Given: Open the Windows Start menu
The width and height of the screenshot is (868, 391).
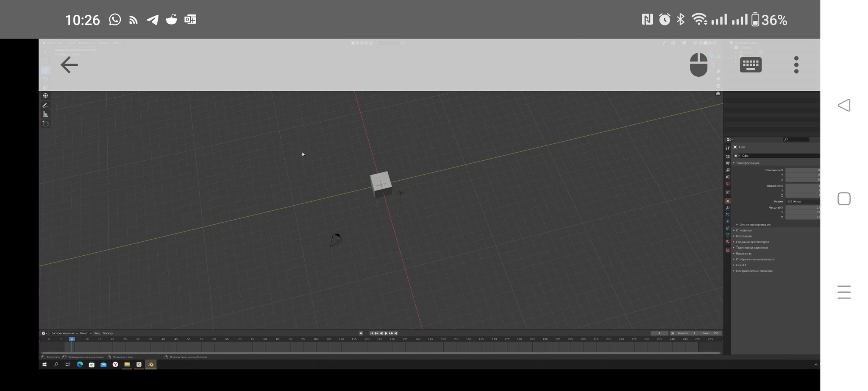Looking at the screenshot, I should pos(44,365).
